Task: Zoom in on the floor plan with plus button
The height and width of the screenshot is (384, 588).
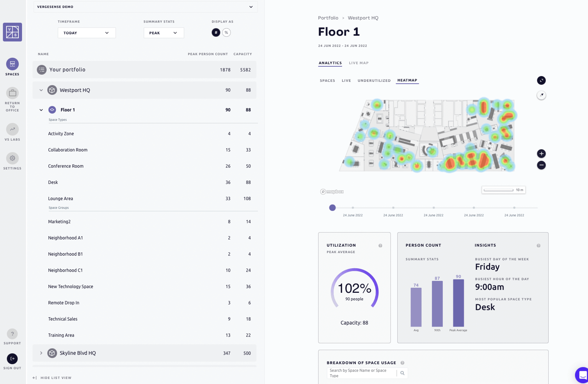Action: click(x=541, y=153)
